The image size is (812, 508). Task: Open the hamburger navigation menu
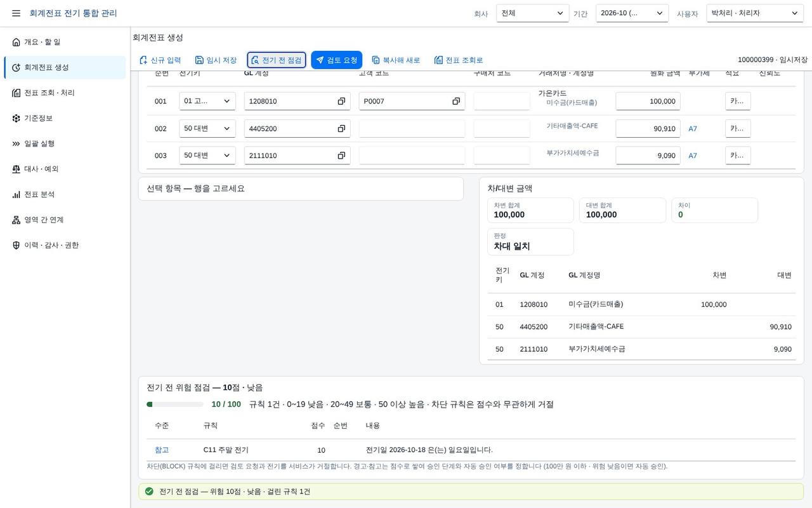click(x=16, y=13)
